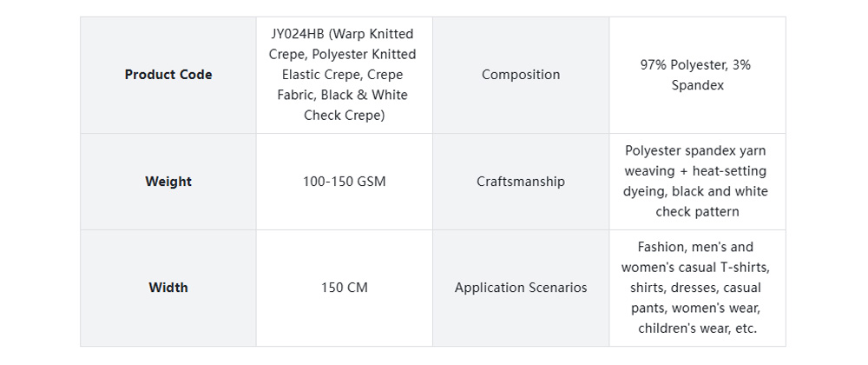This screenshot has height=365, width=868.
Task: Click "Spandex" in the Composition value cell
Action: 697,85
